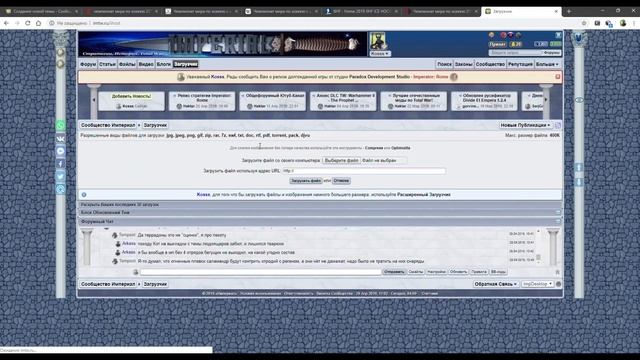Open the Видео menu tab
The height and width of the screenshot is (360, 640).
146,64
